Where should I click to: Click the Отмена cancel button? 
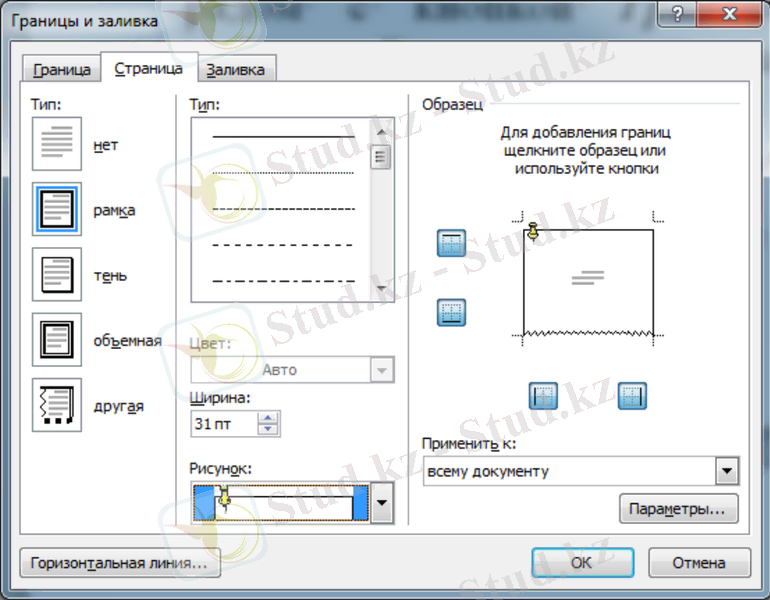click(699, 563)
